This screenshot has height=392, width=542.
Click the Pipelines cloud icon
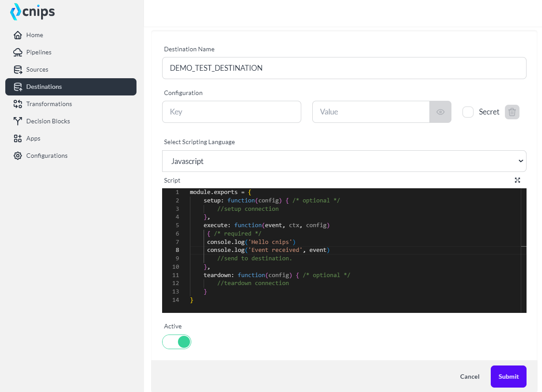coord(18,52)
